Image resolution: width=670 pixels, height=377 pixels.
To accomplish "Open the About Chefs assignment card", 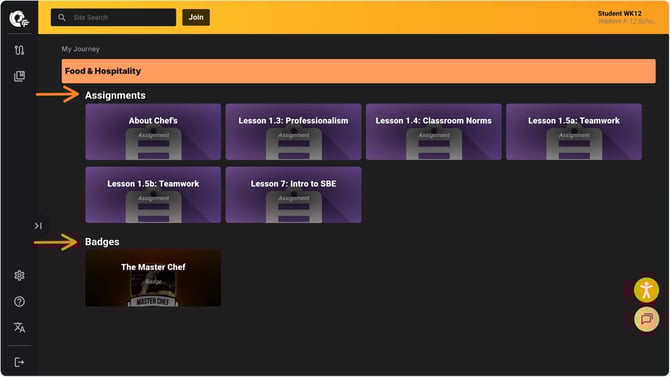I will 153,132.
